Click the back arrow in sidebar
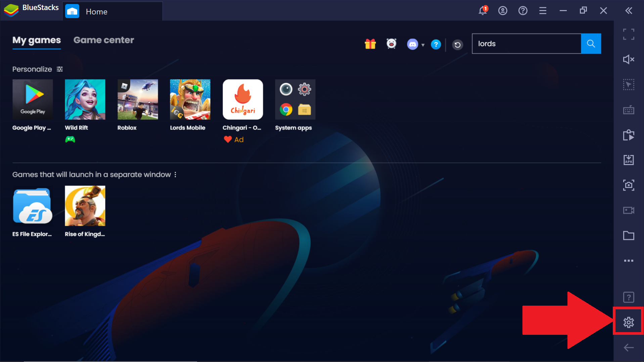Viewport: 644px width, 362px height. click(629, 348)
